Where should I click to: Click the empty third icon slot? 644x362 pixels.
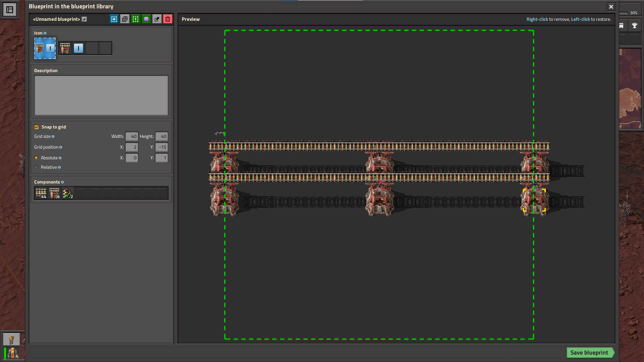[92, 48]
